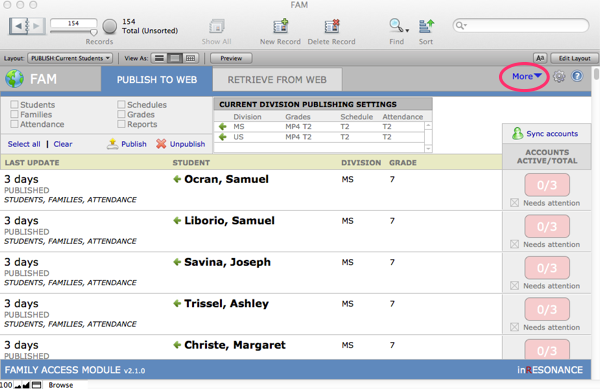The height and width of the screenshot is (389, 600).
Task: Click green arrow next to MS division
Action: 222,127
